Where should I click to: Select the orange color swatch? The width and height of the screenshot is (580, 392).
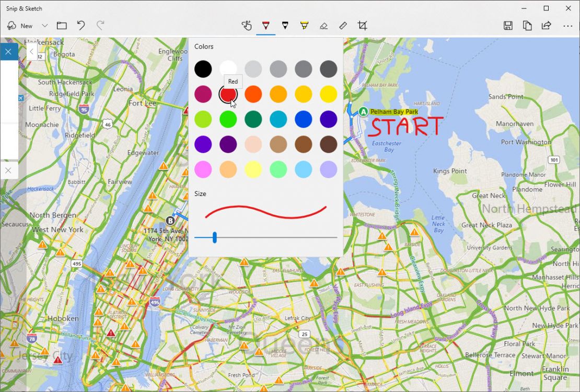pyautogui.click(x=253, y=94)
